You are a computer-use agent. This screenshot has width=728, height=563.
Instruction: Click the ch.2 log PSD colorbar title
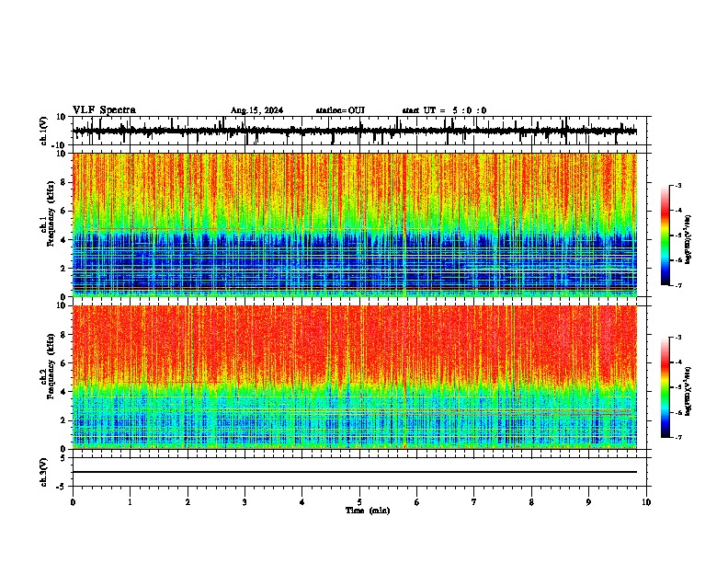point(688,390)
